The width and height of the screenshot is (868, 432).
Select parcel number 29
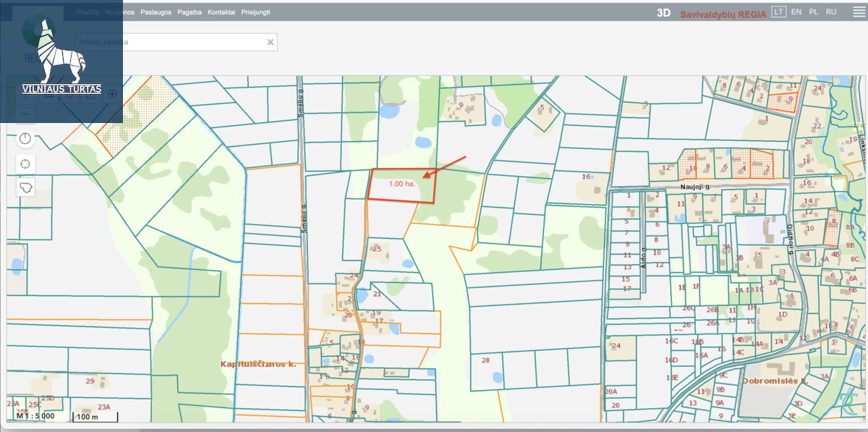[90, 381]
